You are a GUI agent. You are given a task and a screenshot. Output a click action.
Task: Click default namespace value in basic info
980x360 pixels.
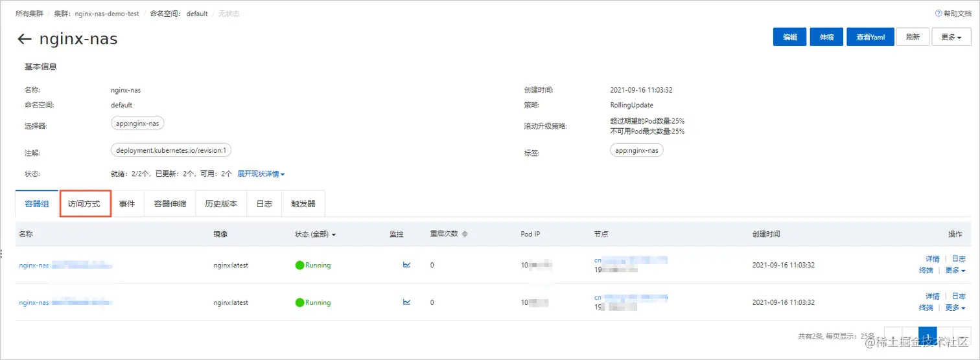tap(122, 105)
